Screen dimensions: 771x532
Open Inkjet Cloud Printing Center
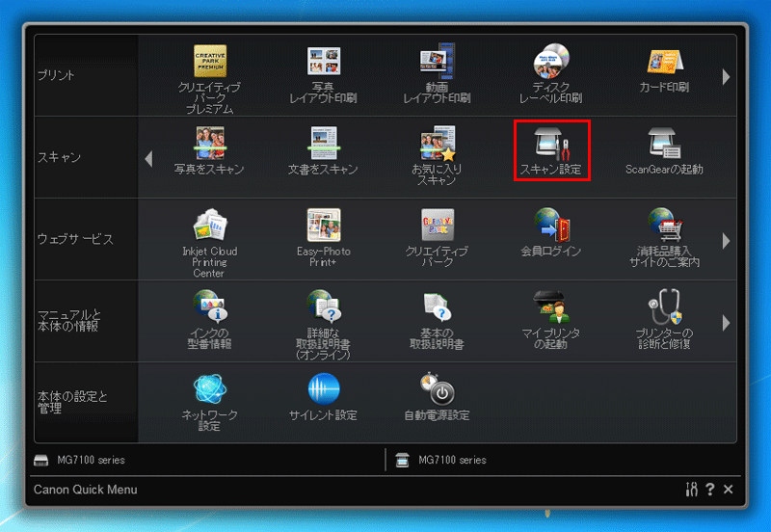click(x=210, y=243)
